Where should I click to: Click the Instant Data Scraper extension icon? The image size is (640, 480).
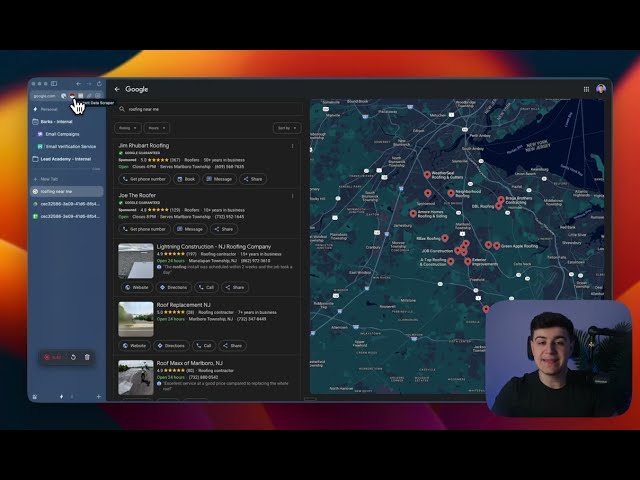(x=73, y=95)
